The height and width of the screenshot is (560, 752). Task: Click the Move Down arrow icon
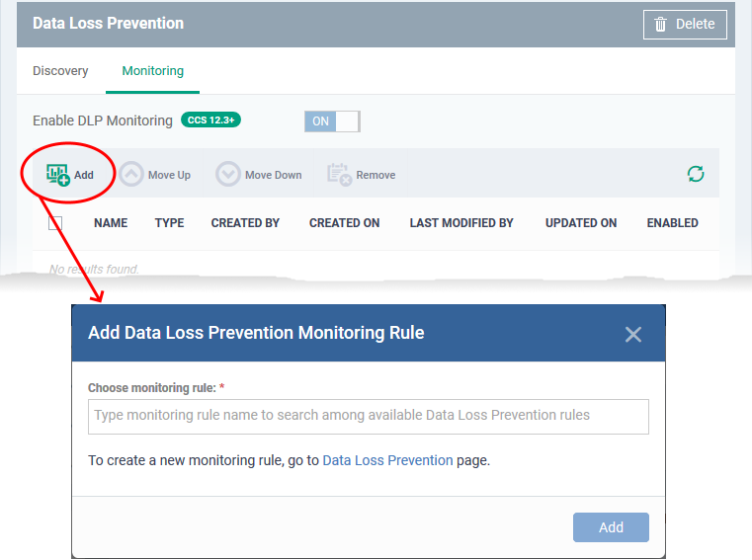click(228, 174)
